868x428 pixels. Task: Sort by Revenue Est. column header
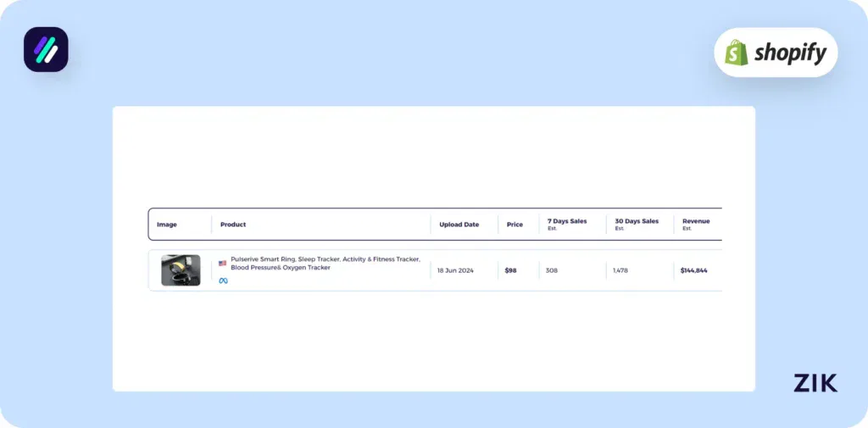[x=696, y=222]
